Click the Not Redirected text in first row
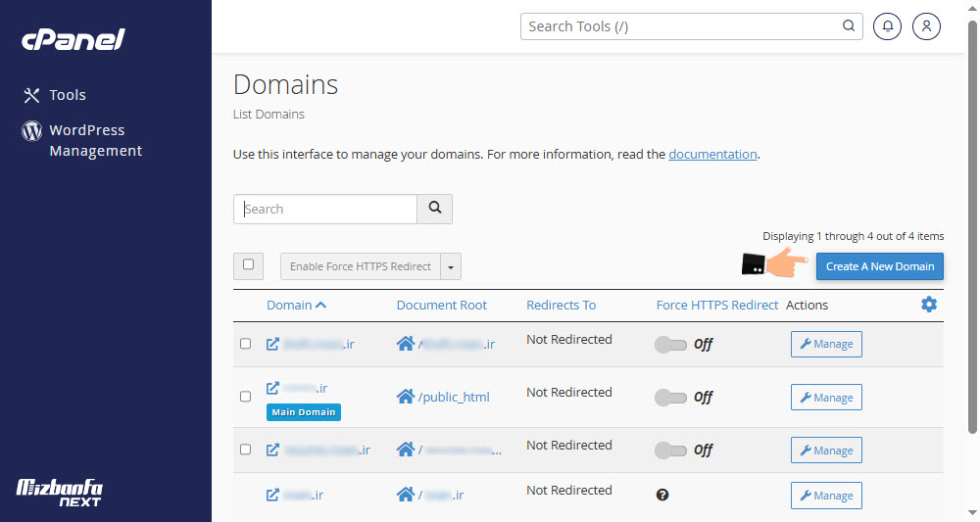The height and width of the screenshot is (522, 980). (568, 339)
